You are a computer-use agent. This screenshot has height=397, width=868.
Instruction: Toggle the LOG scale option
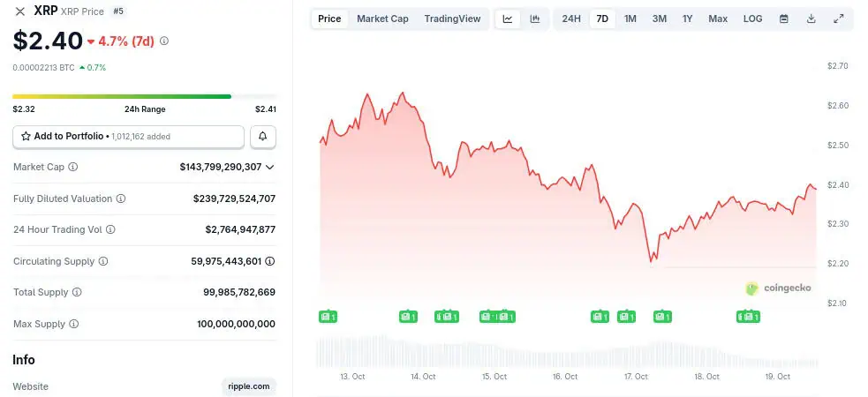pyautogui.click(x=752, y=19)
